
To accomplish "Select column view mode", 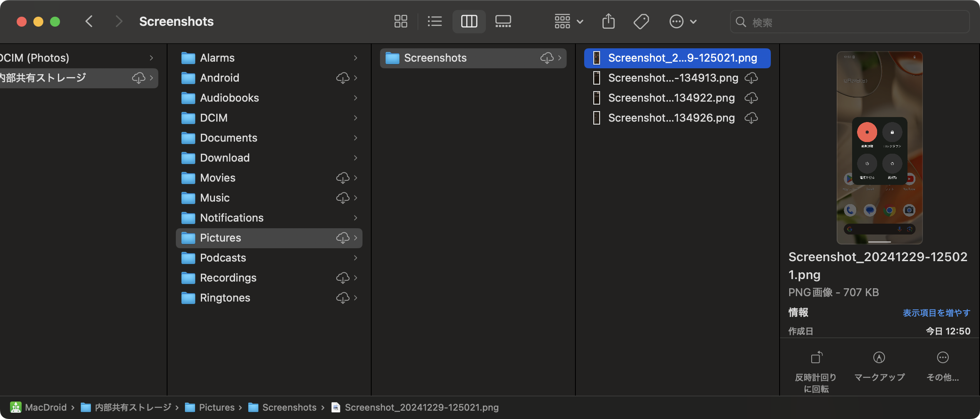I will click(469, 21).
